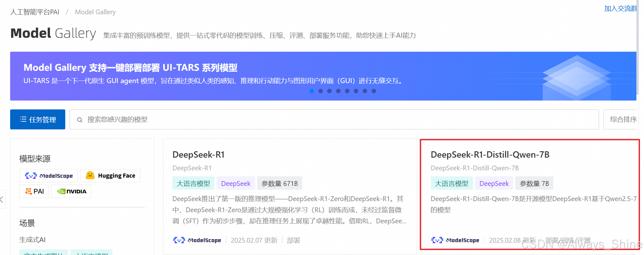The height and width of the screenshot is (255, 644).
Task: Open the DeepSeek-R1-Distill-Qwen-7B card title
Action: click(x=490, y=155)
